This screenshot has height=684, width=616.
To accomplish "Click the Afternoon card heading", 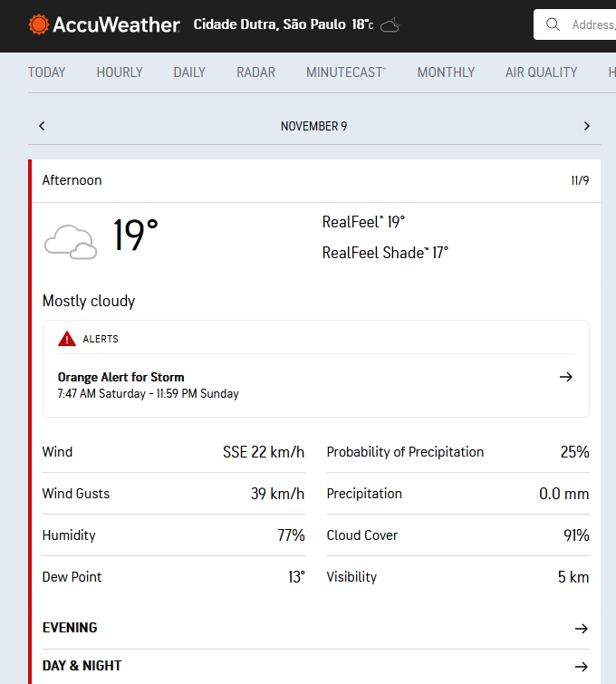I will coord(72,180).
